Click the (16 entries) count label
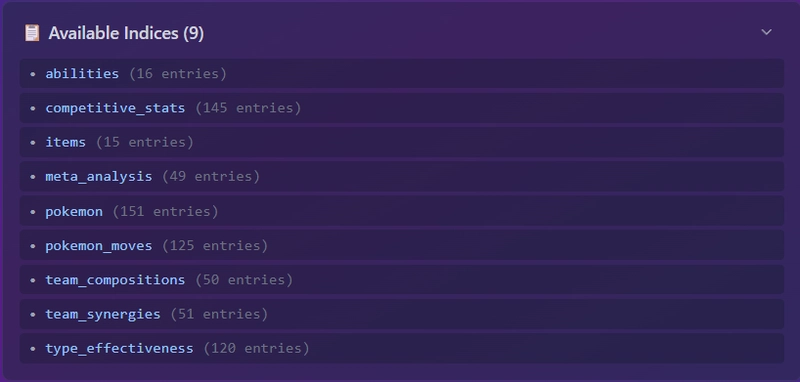This screenshot has height=382, width=800. (x=178, y=73)
